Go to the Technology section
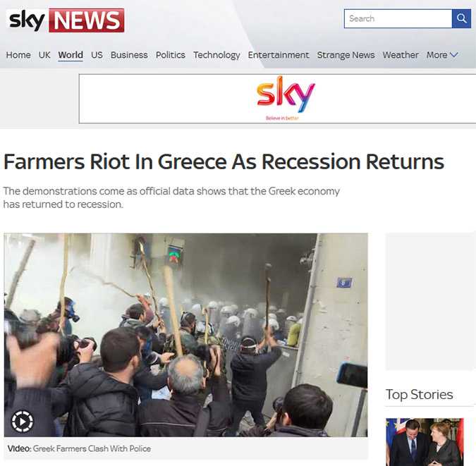Image resolution: width=476 pixels, height=466 pixels. 216,55
